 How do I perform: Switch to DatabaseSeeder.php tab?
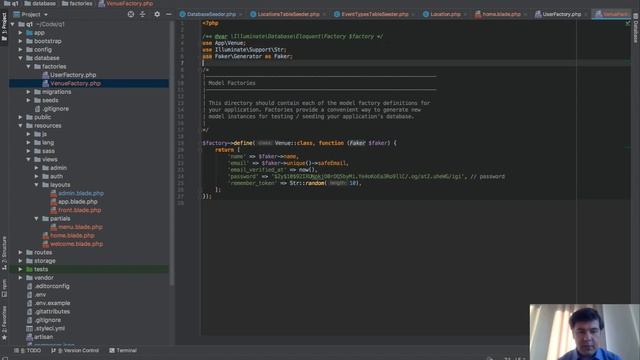[x=211, y=14]
